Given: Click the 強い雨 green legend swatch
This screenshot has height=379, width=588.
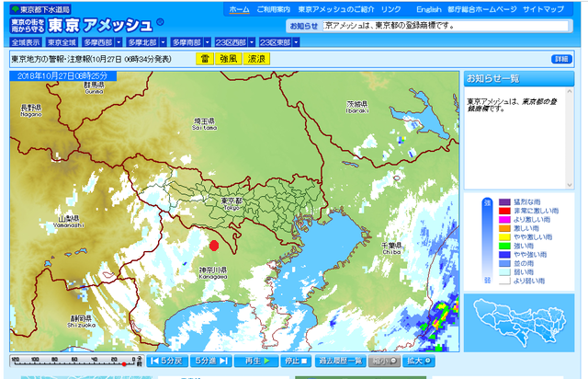Looking at the screenshot, I should tap(504, 246).
